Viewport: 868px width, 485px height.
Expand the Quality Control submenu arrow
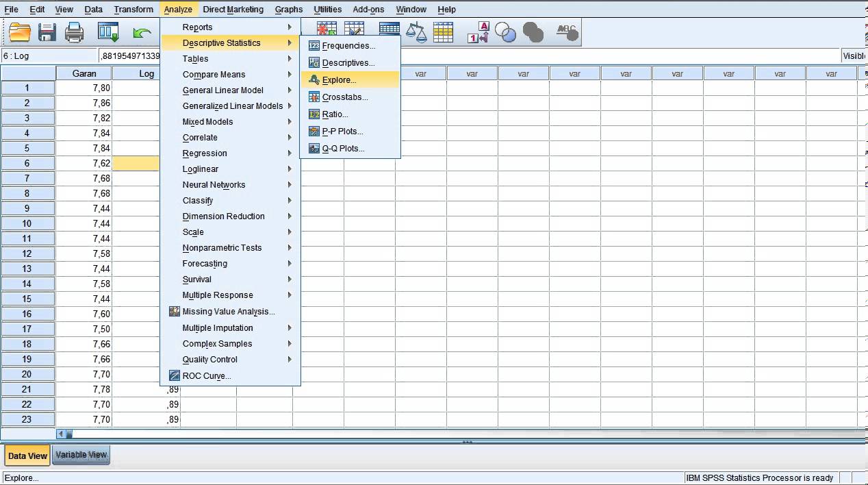290,360
